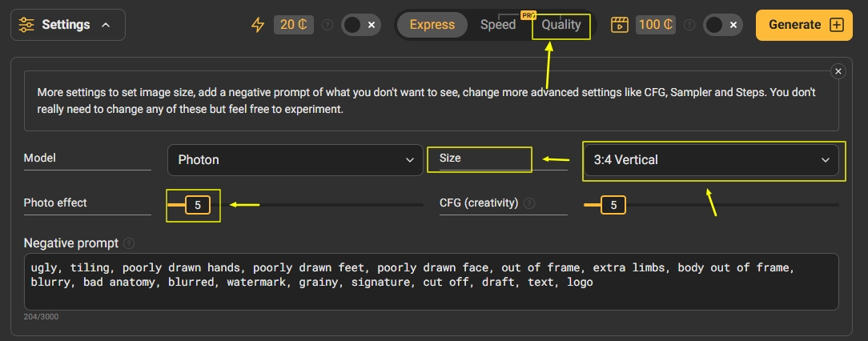Click the Generate button
This screenshot has height=341, width=868.
click(804, 25)
